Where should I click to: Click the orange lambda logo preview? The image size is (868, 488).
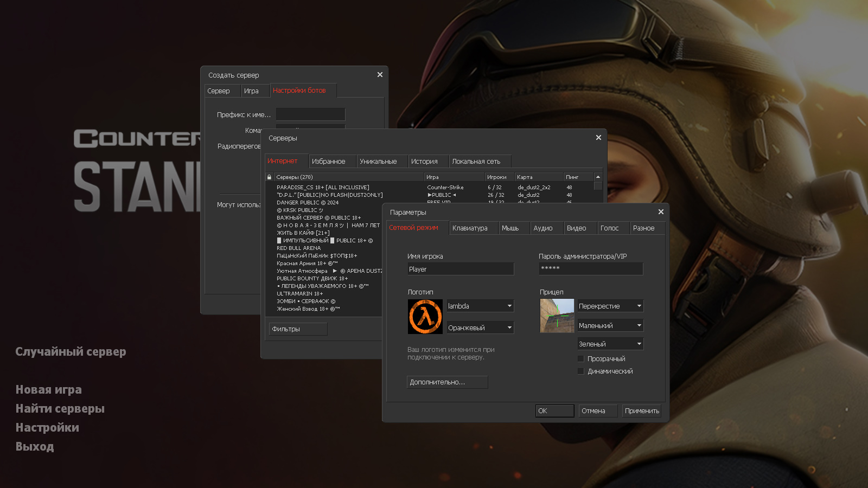(425, 317)
